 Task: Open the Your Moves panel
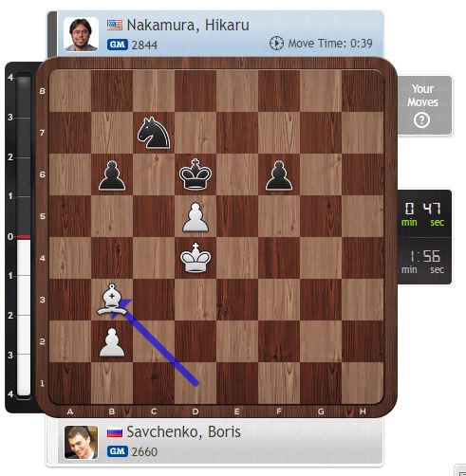coord(424,105)
